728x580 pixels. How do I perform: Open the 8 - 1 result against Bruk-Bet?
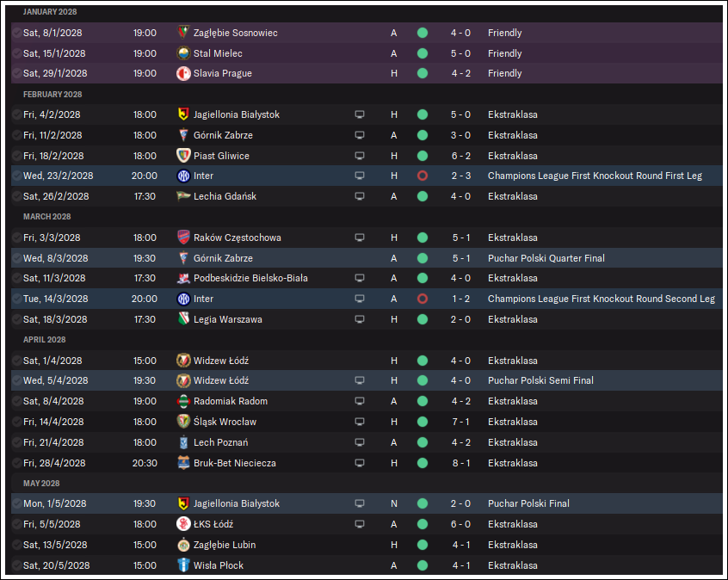pyautogui.click(x=461, y=463)
